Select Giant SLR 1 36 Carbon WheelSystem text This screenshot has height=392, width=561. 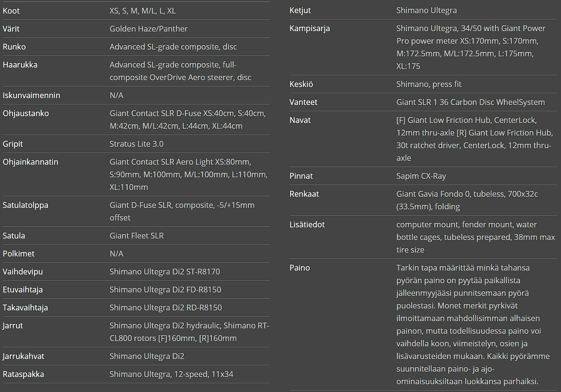point(470,102)
